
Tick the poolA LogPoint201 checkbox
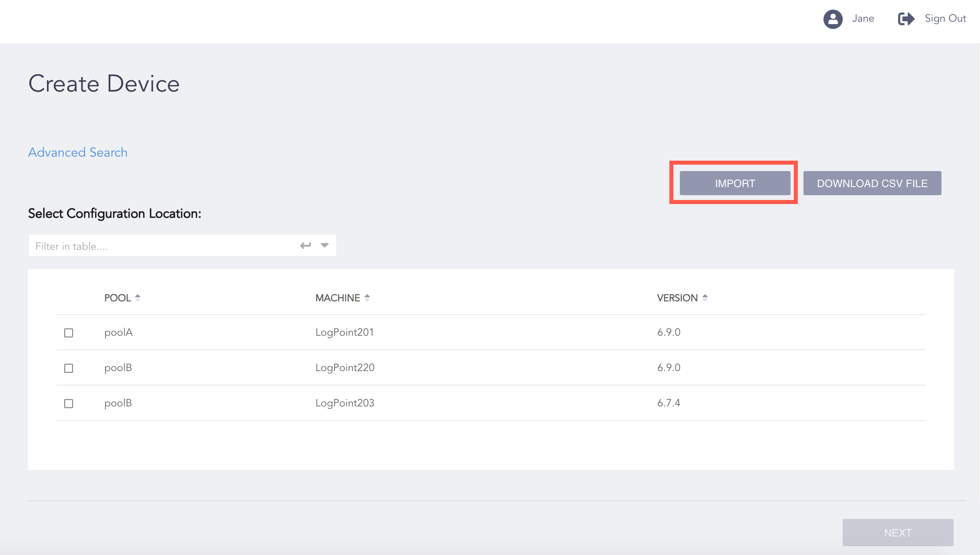coord(69,333)
